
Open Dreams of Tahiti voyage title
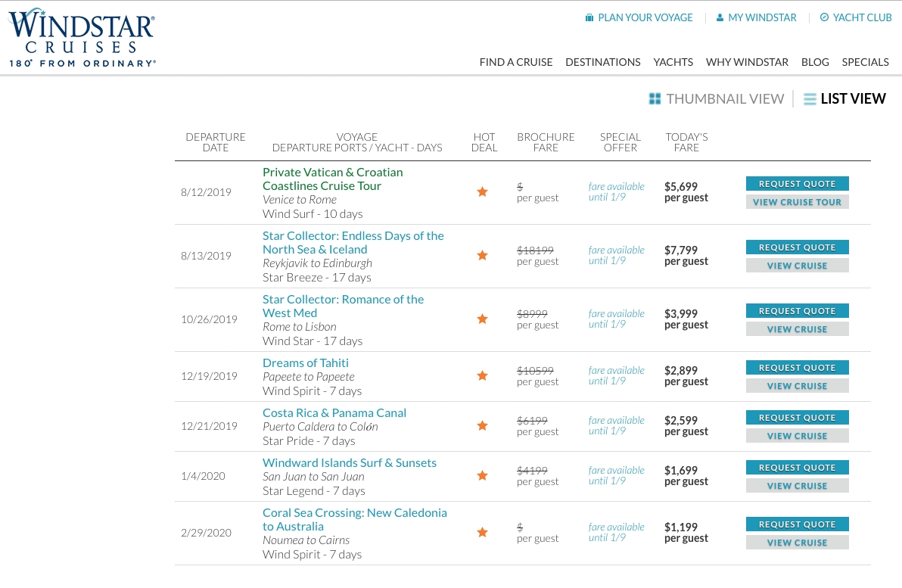306,363
